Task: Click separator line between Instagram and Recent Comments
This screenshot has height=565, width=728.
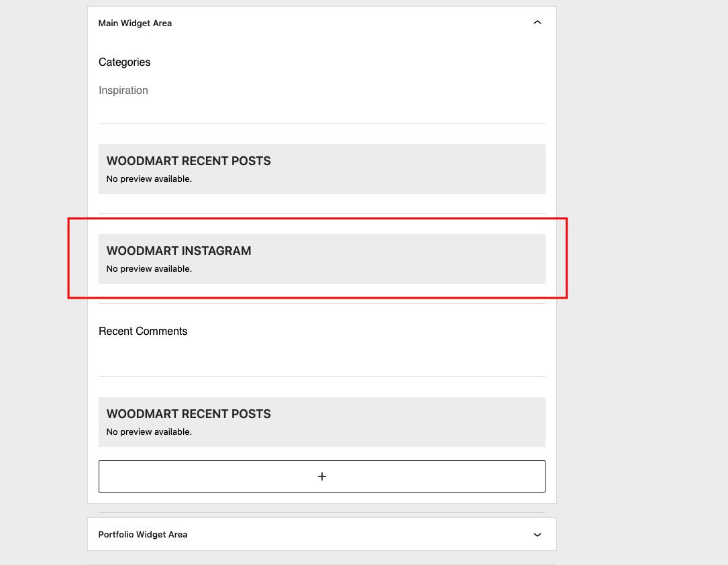Action: pyautogui.click(x=322, y=303)
